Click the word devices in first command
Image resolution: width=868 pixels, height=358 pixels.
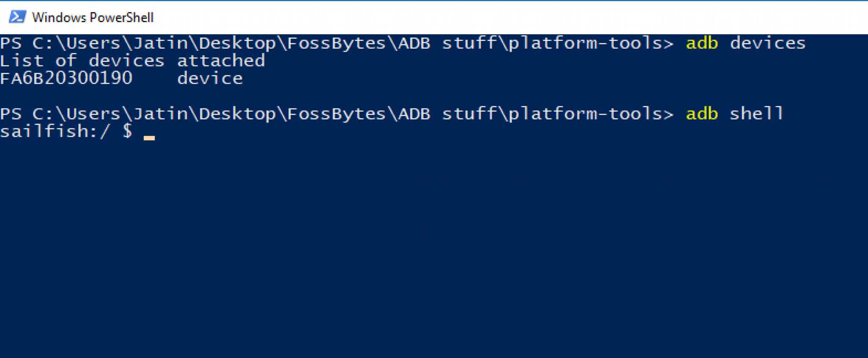[767, 43]
